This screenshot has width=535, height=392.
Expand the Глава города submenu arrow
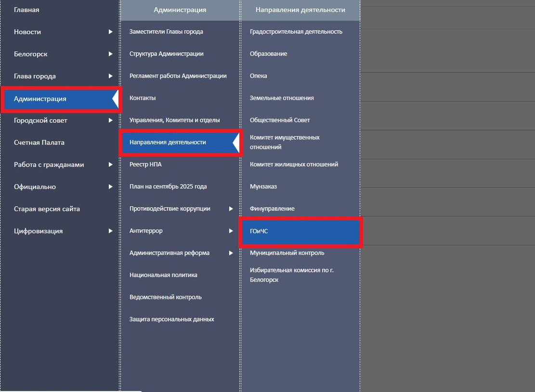click(110, 76)
